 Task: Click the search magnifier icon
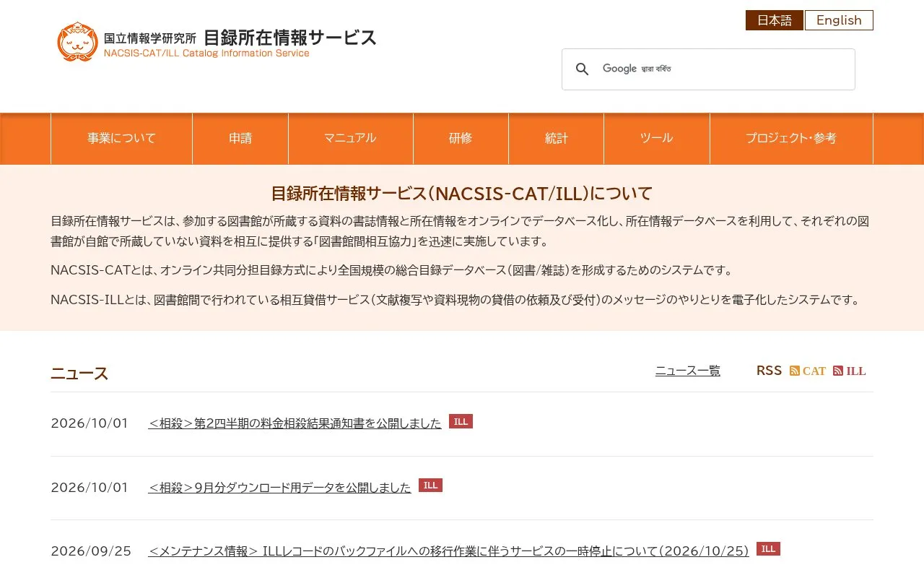coord(582,69)
